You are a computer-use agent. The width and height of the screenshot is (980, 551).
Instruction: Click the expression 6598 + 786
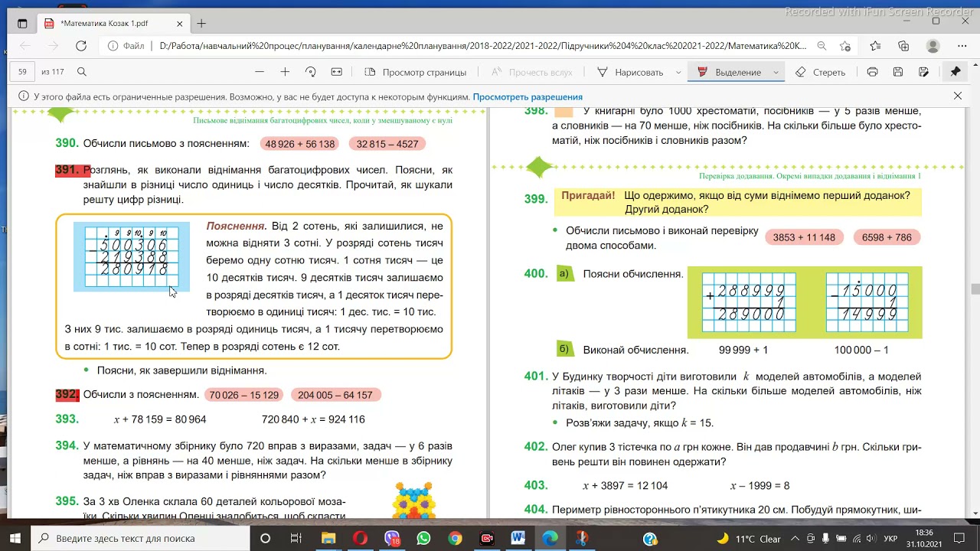coord(887,237)
